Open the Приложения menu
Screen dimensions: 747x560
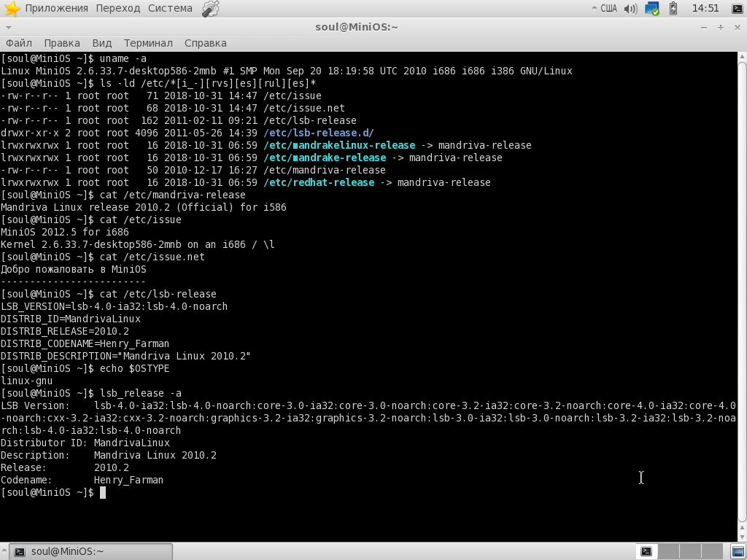point(56,9)
